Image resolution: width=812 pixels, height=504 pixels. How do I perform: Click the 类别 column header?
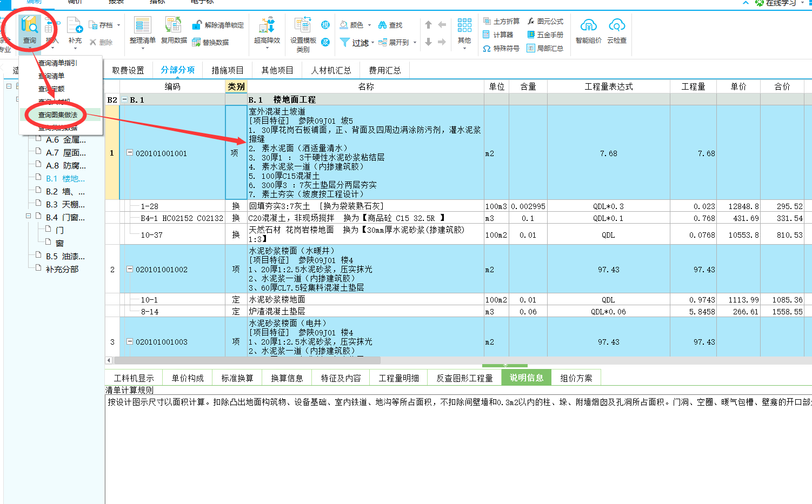tap(236, 86)
